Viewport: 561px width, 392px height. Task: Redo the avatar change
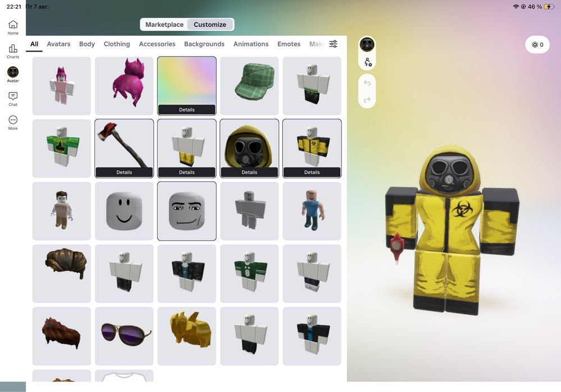pyautogui.click(x=367, y=100)
